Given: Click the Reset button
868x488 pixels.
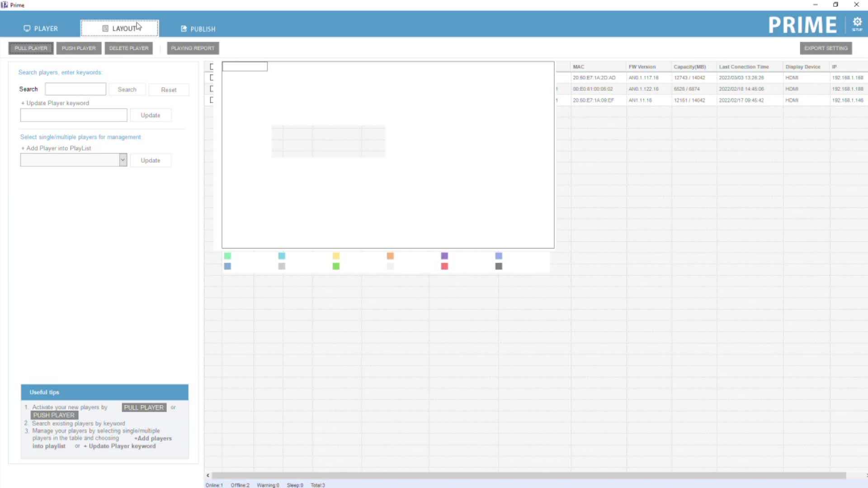Looking at the screenshot, I should (x=169, y=90).
